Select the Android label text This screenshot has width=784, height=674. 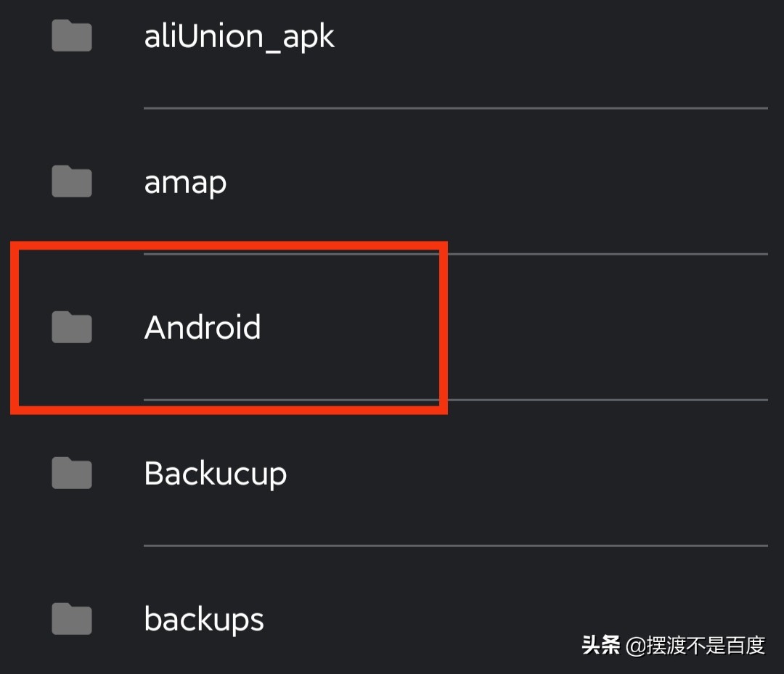[203, 326]
